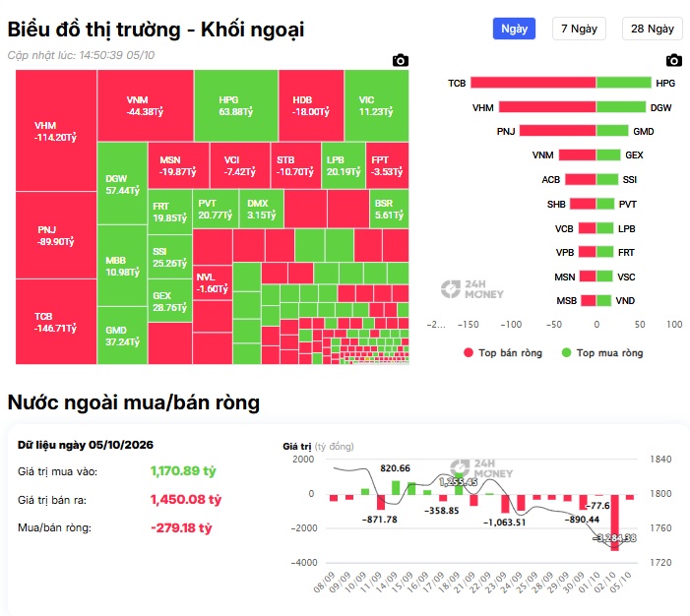Click the HDB -18.00Tỷ tile

[311, 105]
